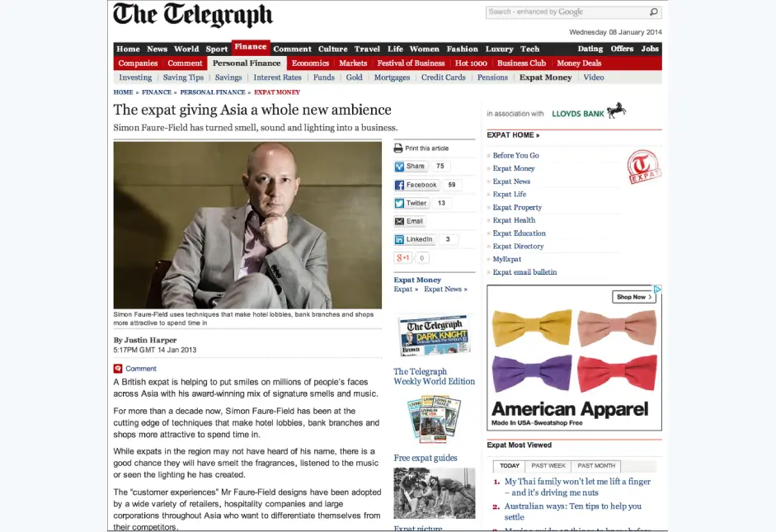The image size is (776, 532).
Task: Click the Share icon button
Action: click(399, 167)
